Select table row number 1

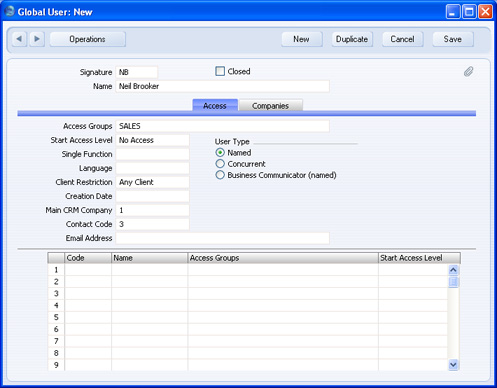point(56,270)
